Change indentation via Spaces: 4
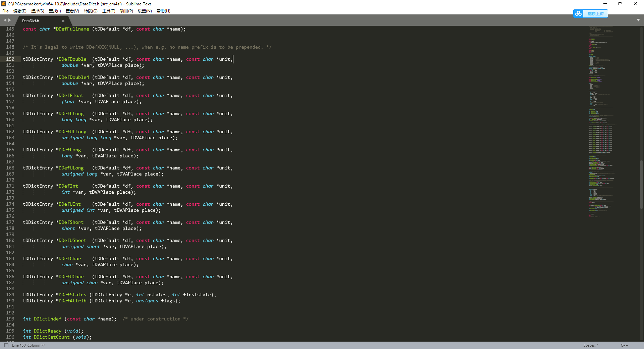This screenshot has width=644, height=349. click(591, 345)
